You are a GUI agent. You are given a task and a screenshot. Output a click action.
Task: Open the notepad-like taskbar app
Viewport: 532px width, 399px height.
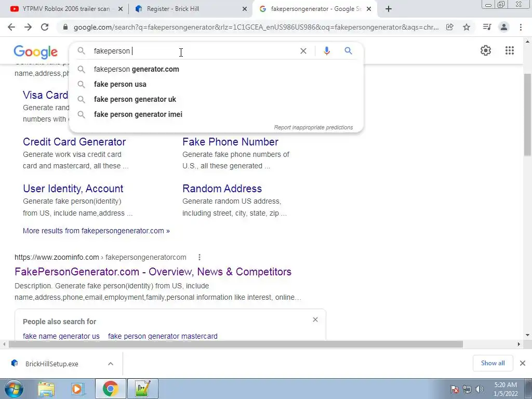click(142, 389)
